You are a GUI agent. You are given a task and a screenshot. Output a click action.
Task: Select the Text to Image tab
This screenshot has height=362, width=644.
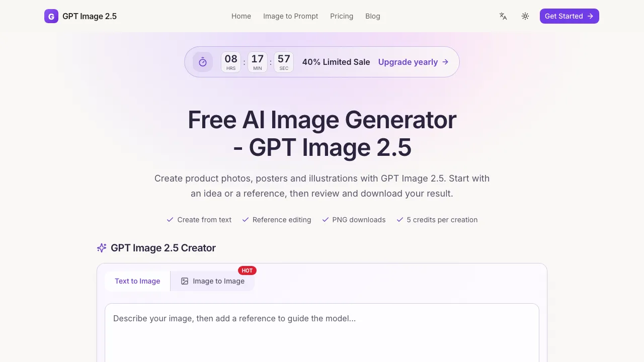137,281
